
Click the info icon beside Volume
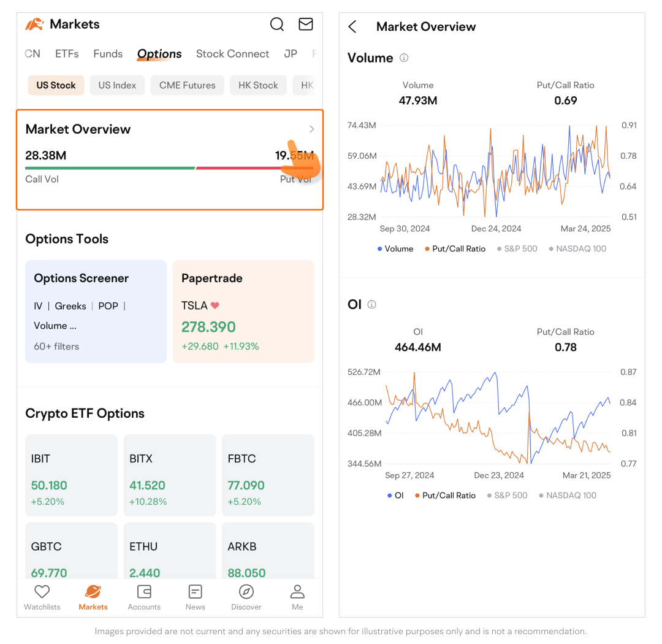coord(404,58)
